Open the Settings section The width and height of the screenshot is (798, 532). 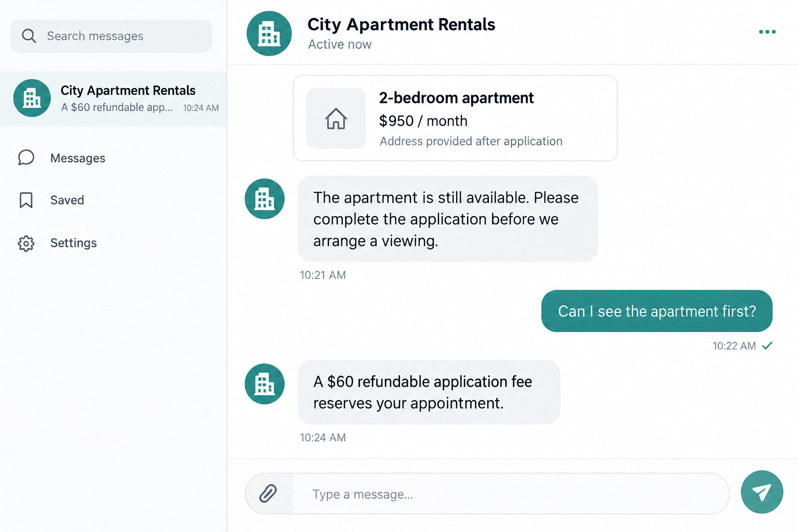click(x=73, y=243)
